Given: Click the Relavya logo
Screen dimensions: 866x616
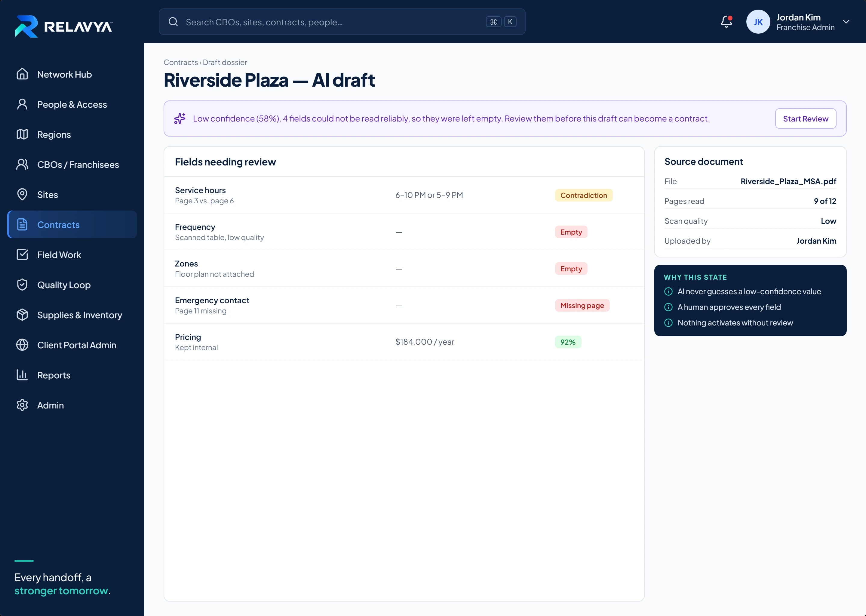Looking at the screenshot, I should click(x=63, y=26).
